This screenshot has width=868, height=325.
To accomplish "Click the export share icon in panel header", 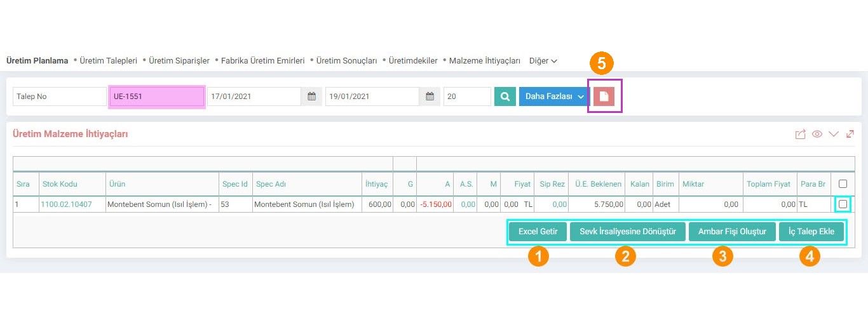I will point(801,134).
